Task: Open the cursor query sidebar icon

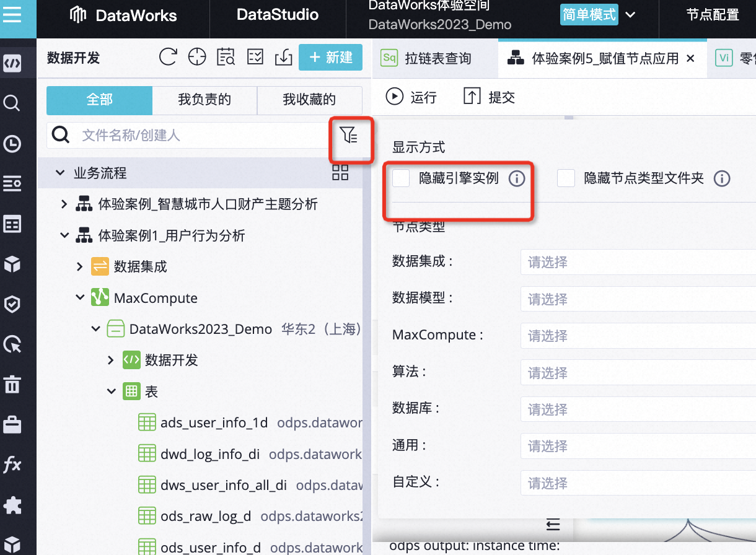Action: coord(12,344)
